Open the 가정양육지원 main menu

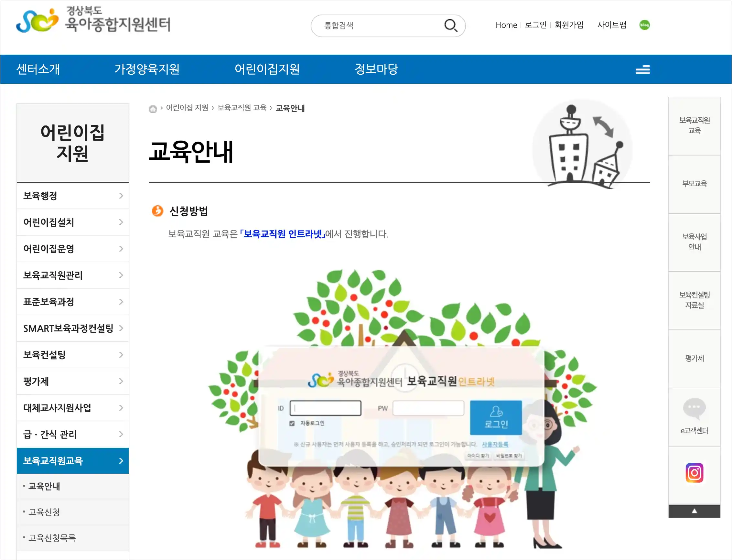[x=147, y=69]
